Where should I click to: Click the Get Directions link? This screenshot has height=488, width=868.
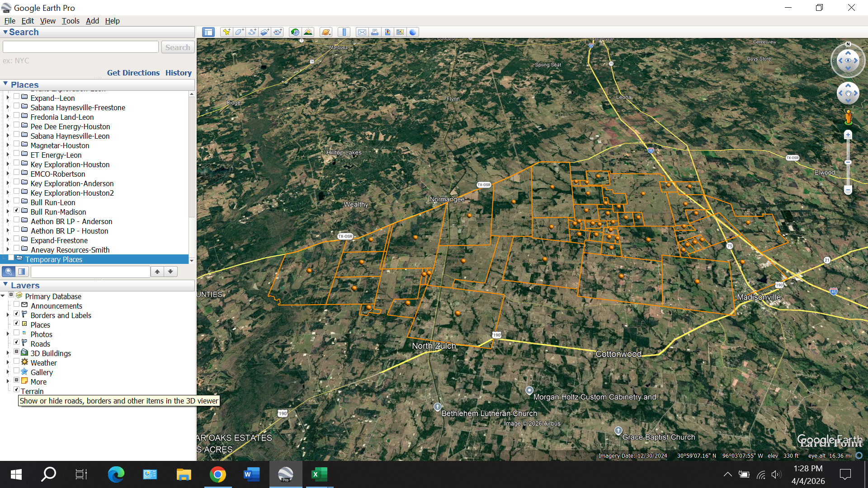pos(133,73)
